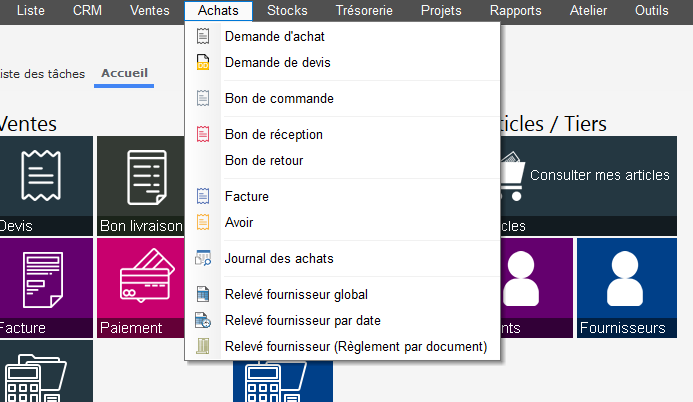Open the Stocks menu

[288, 11]
